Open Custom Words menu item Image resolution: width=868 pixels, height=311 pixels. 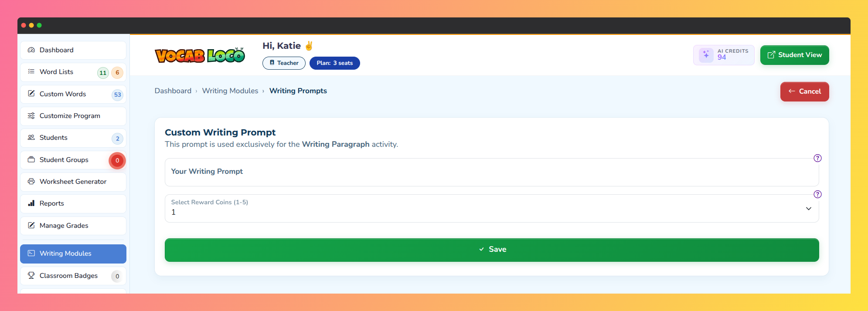point(73,94)
